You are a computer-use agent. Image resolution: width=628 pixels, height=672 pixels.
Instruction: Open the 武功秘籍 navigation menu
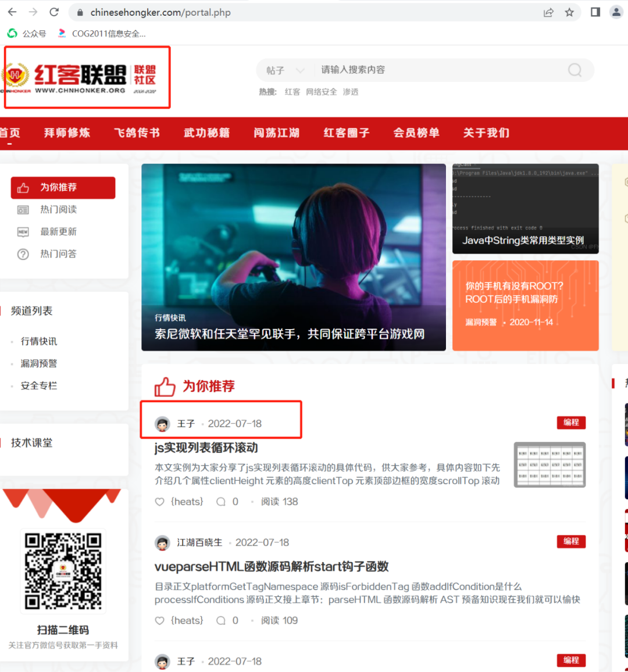tap(206, 133)
